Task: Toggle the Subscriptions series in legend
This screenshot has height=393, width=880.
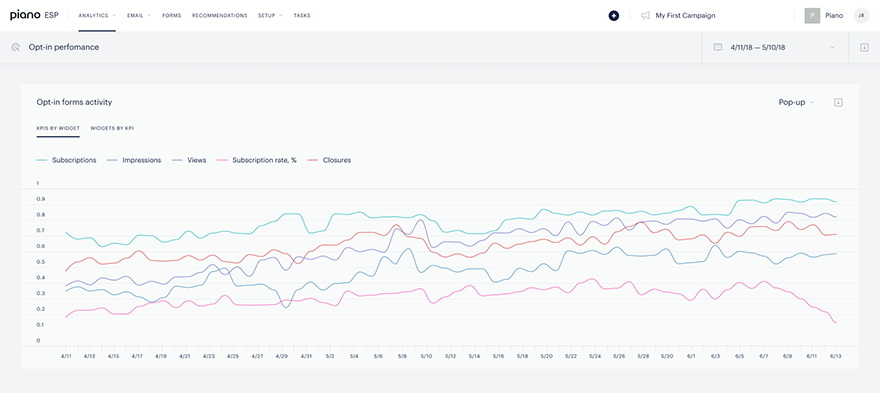Action: pos(67,160)
